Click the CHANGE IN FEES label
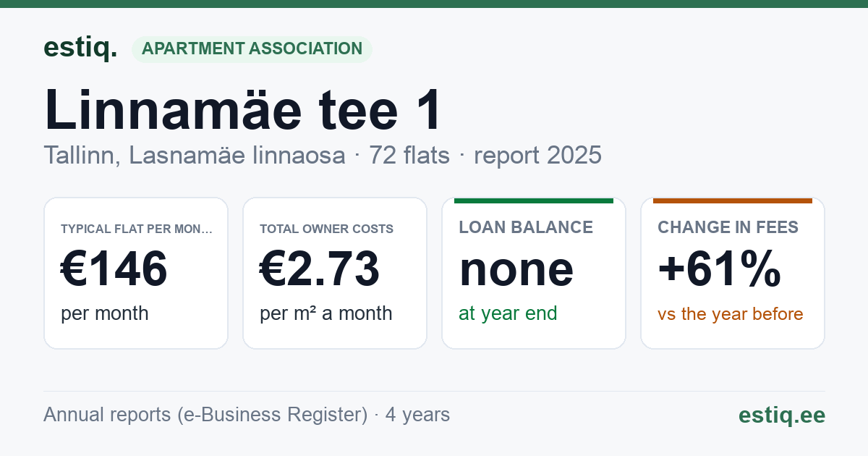 tap(728, 227)
